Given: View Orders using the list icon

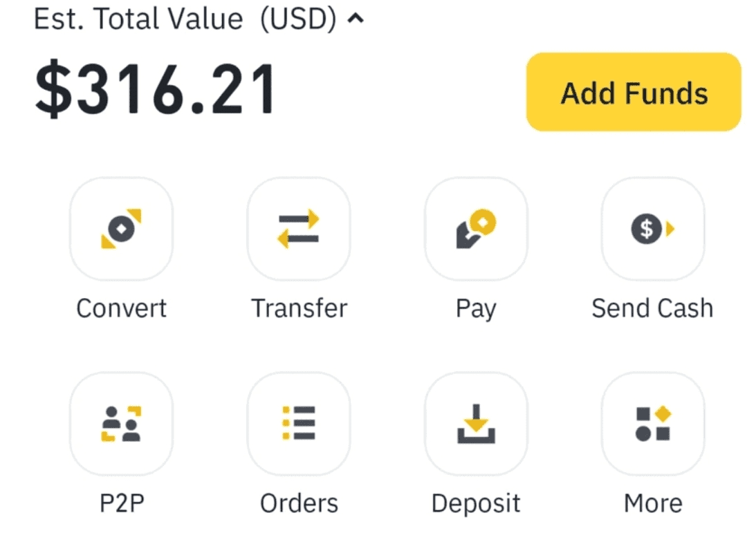Looking at the screenshot, I should (x=299, y=424).
